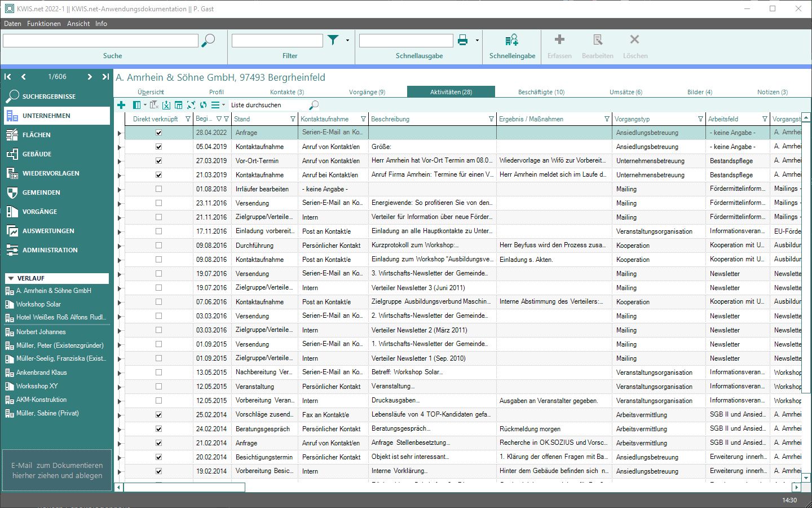Viewport: 812px width, 508px height.
Task: Switch to Kontakte (3) tab
Action: click(286, 92)
